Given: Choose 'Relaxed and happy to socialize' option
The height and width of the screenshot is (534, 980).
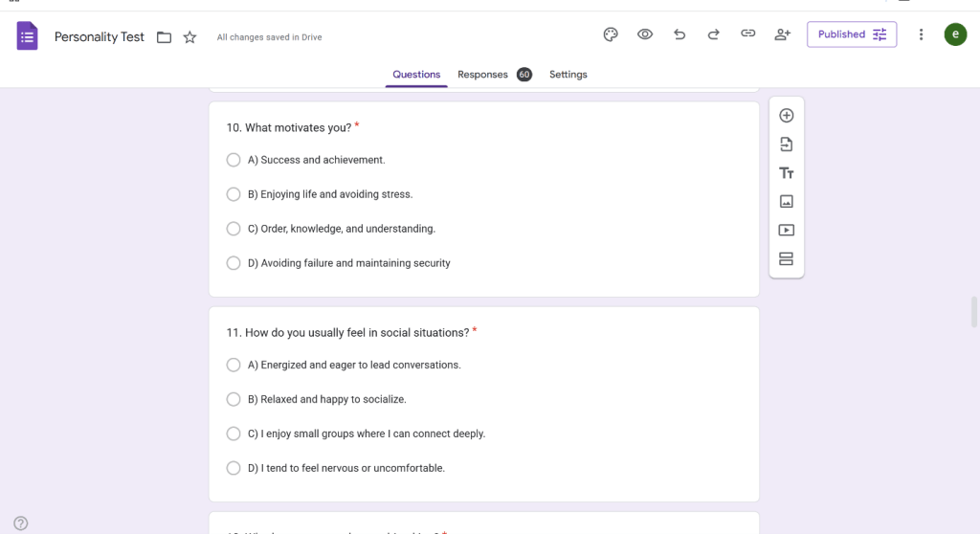Looking at the screenshot, I should (234, 399).
